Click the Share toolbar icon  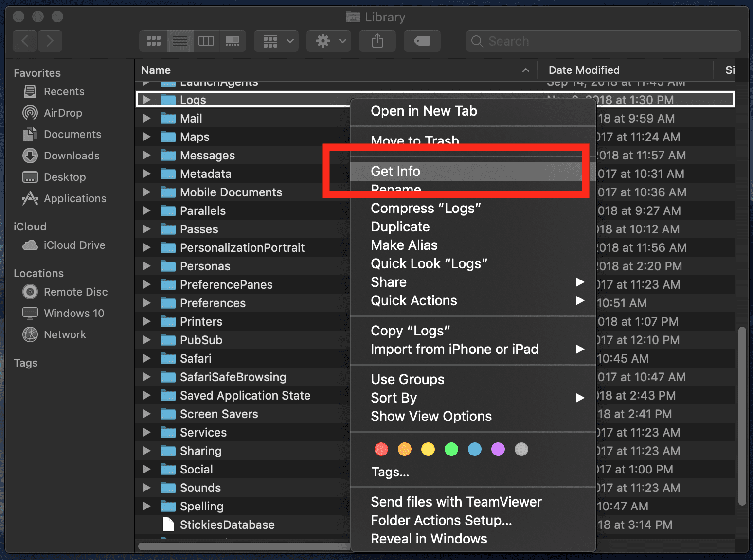click(x=377, y=41)
